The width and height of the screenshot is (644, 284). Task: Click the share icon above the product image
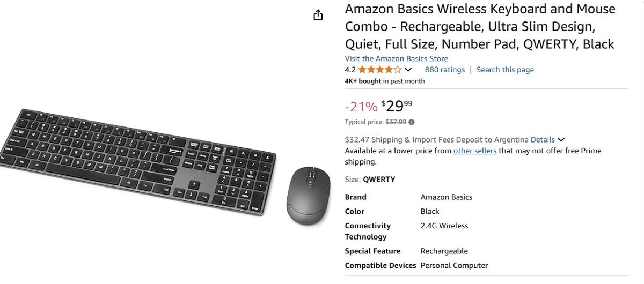coord(318,15)
